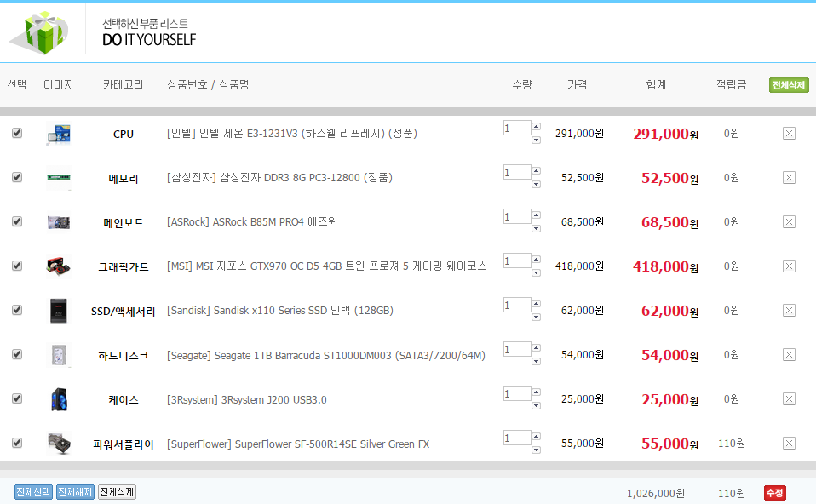The image size is (816, 504).
Task: Remove the 하드디스크 row with X icon
Action: tap(789, 355)
